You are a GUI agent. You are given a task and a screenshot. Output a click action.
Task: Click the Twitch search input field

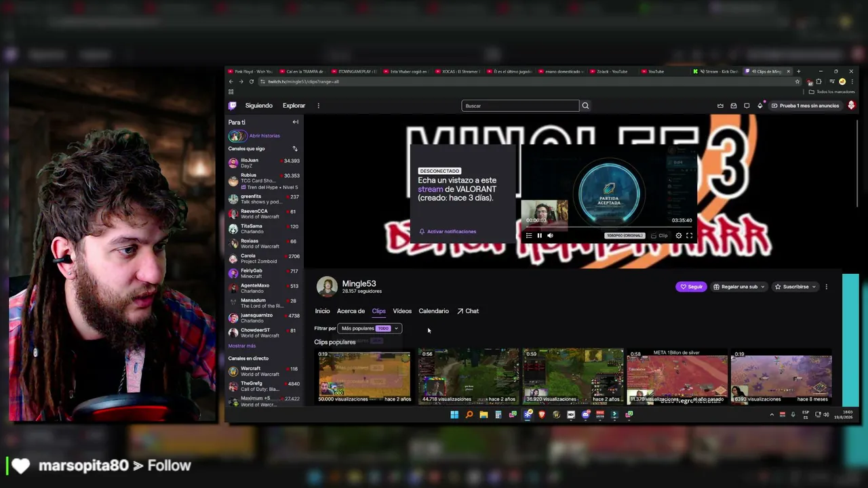[x=521, y=106]
